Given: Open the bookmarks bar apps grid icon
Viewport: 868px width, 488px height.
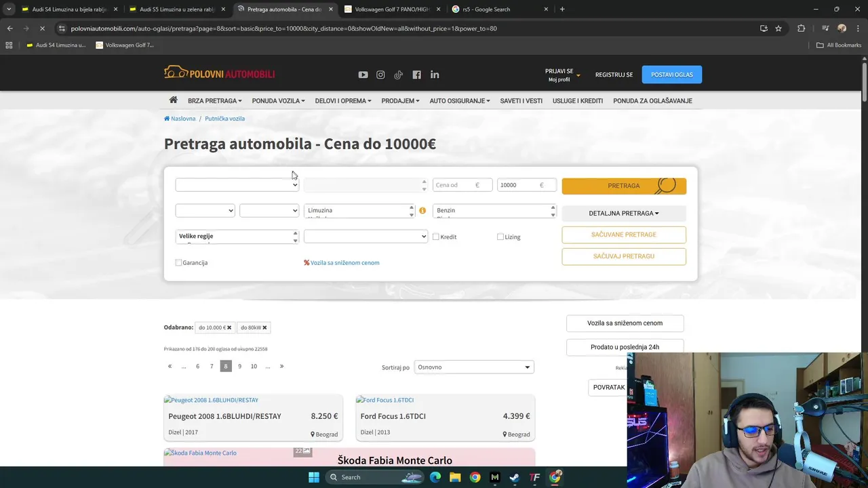Looking at the screenshot, I should tap(9, 45).
